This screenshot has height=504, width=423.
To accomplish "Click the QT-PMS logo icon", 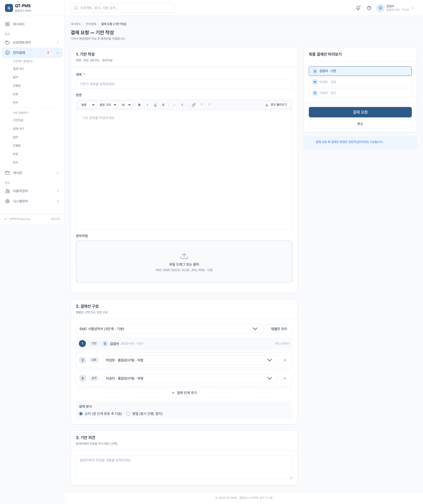I will (x=9, y=8).
